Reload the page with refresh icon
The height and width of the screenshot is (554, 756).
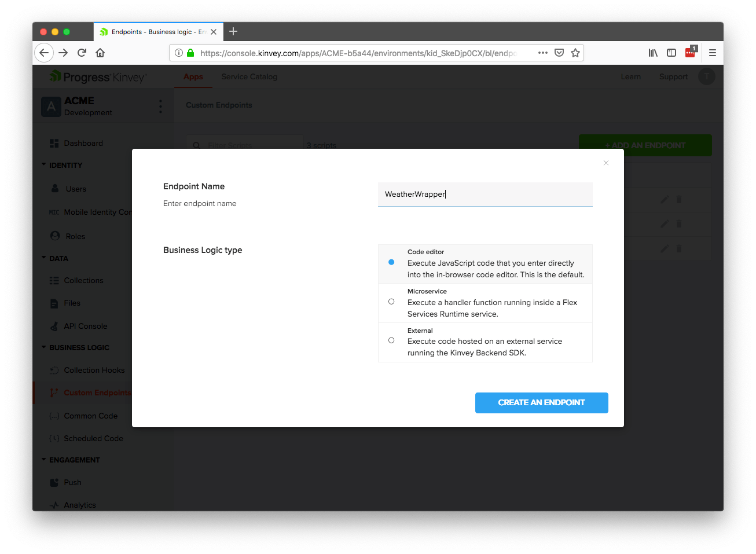82,53
